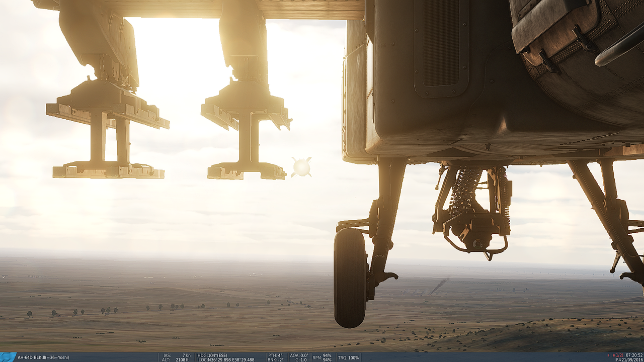Click the mission clock showing 07:20:52
Image resolution: width=644 pixels, height=362 pixels.
click(x=634, y=355)
